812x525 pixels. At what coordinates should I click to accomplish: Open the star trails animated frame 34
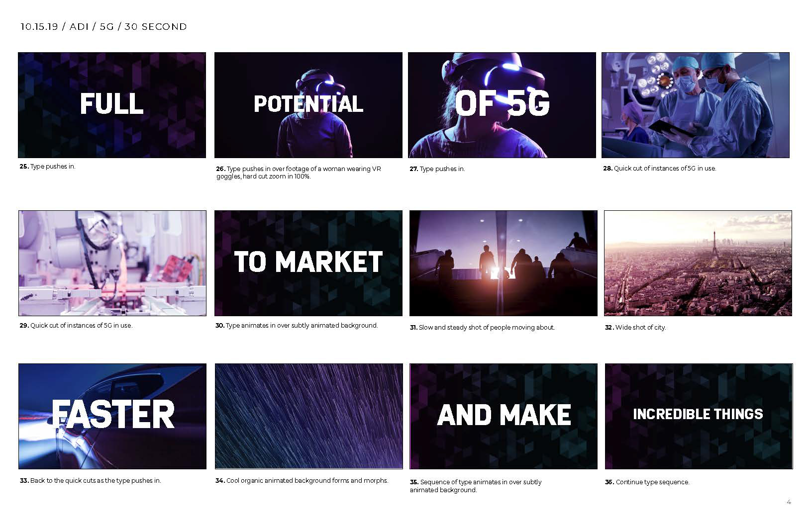coord(309,416)
